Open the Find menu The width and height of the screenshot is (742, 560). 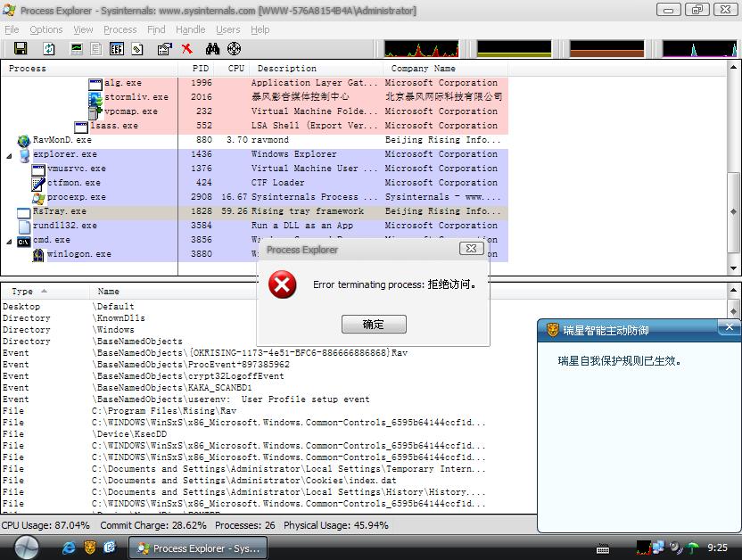156,29
